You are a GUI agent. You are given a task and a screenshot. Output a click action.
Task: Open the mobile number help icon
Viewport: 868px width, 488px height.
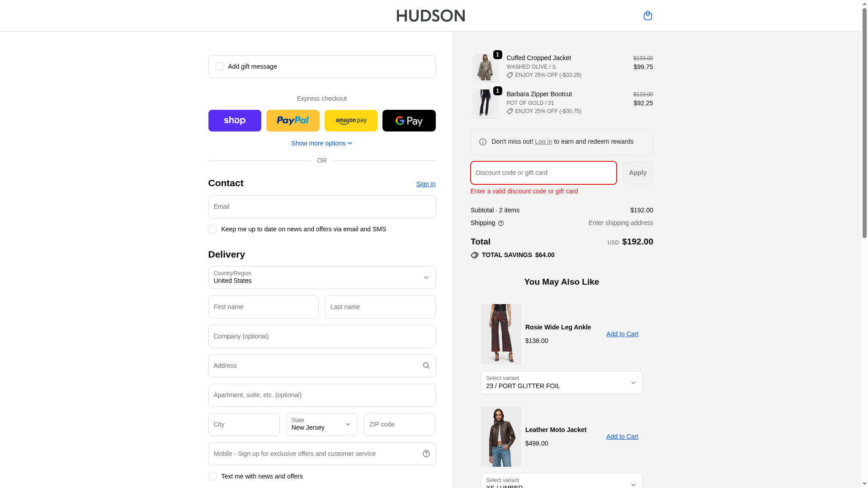426,454
